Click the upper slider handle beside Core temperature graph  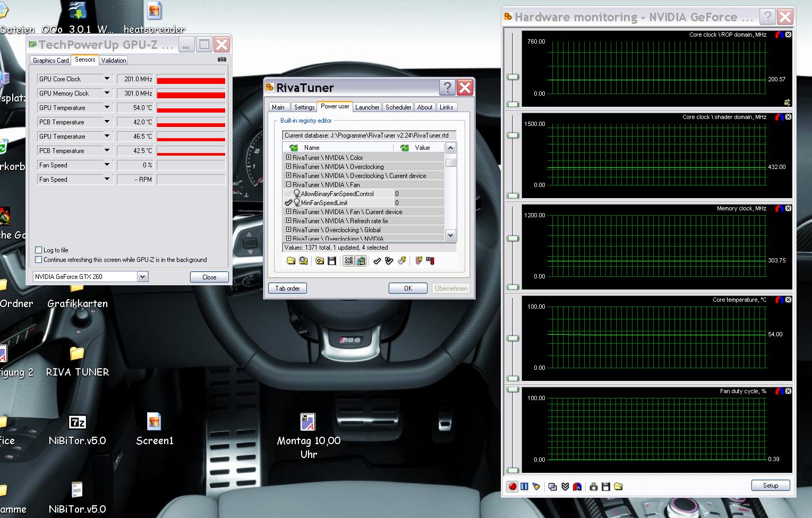point(512,338)
